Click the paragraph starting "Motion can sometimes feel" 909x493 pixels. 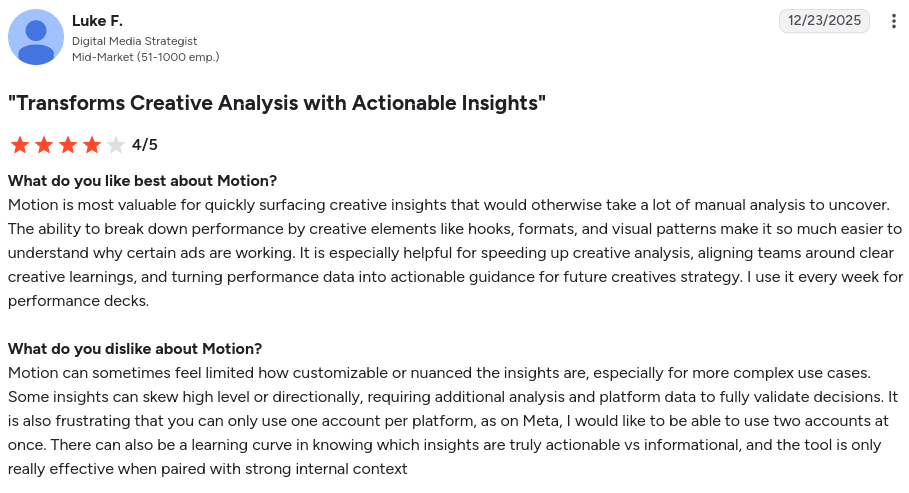[x=453, y=420]
